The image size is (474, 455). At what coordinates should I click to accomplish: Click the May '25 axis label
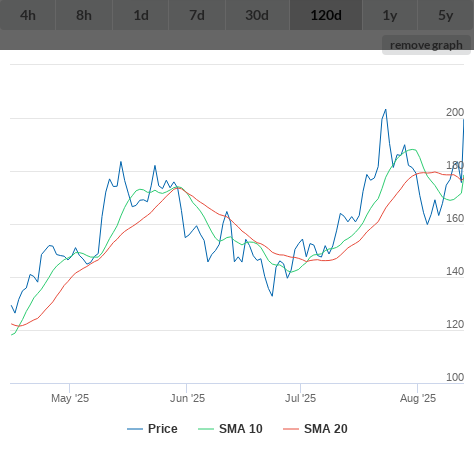click(x=70, y=398)
